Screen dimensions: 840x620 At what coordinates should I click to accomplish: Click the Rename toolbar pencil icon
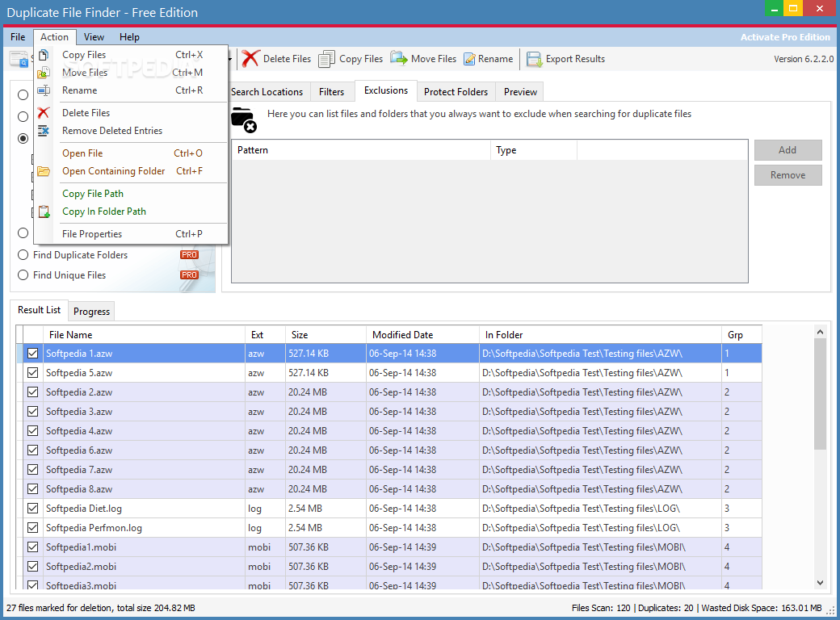[469, 59]
